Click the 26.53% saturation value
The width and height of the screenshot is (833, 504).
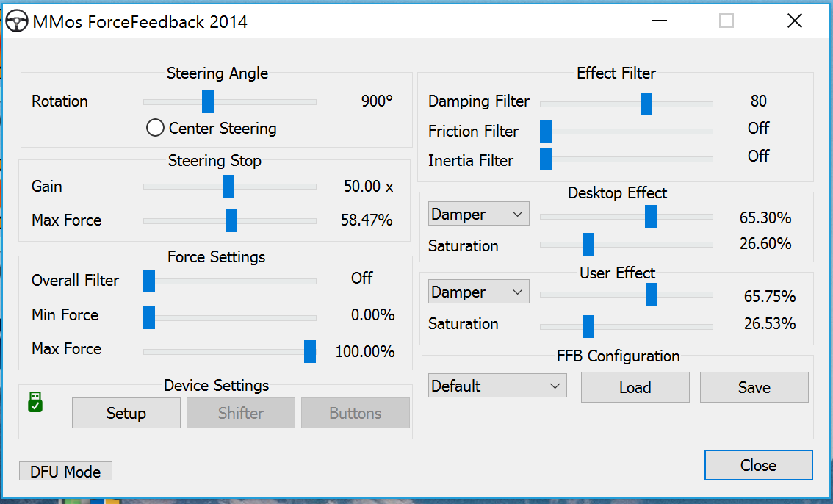click(770, 323)
